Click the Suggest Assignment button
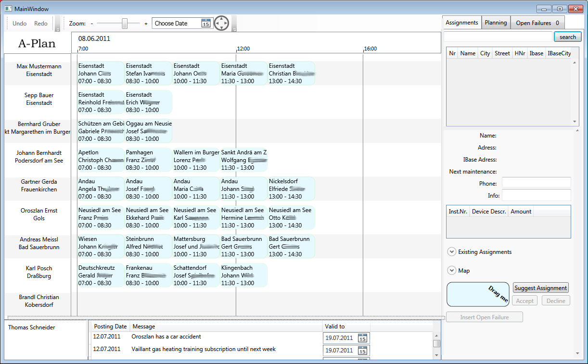 point(541,288)
